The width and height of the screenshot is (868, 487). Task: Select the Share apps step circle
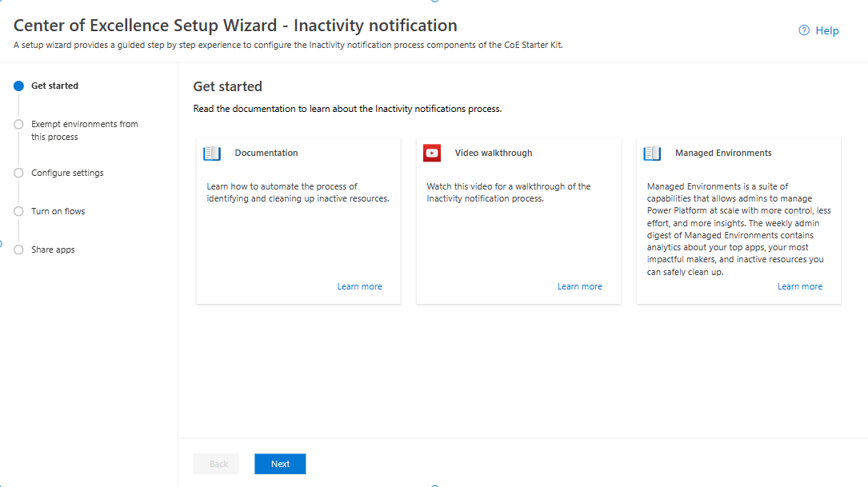pos(19,249)
